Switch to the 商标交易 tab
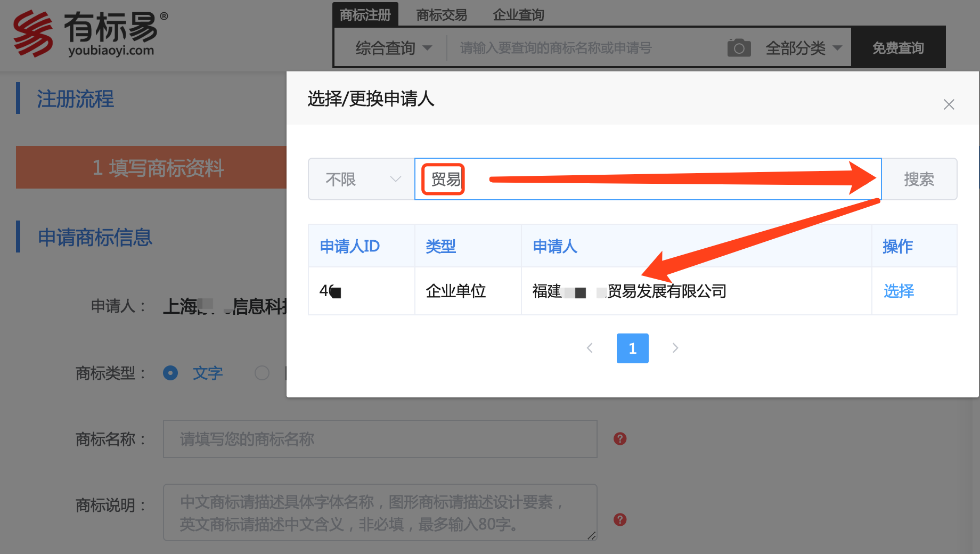Viewport: 980px width, 554px height. [442, 14]
